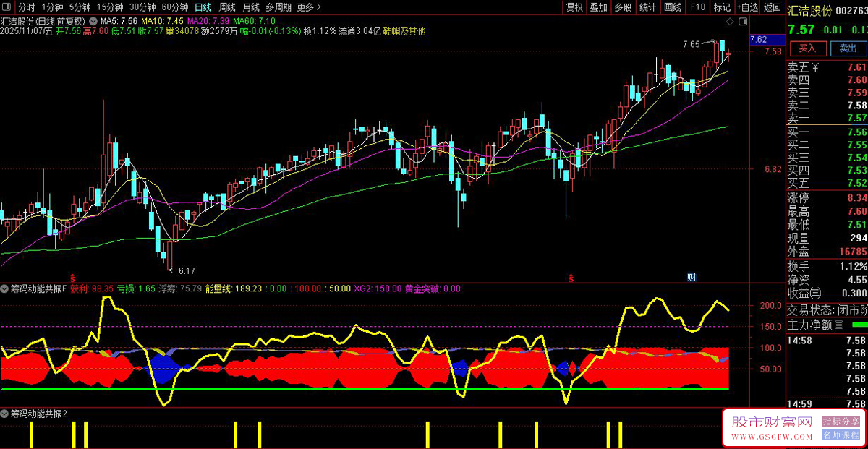Select the 30分钟 period
Image resolution: width=868 pixels, height=449 pixels.
click(x=142, y=7)
